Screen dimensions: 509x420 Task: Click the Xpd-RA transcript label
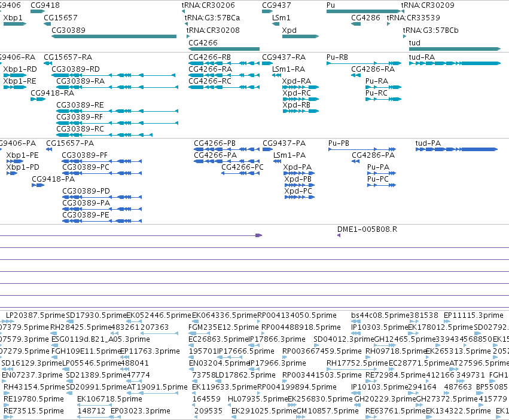pos(297,81)
